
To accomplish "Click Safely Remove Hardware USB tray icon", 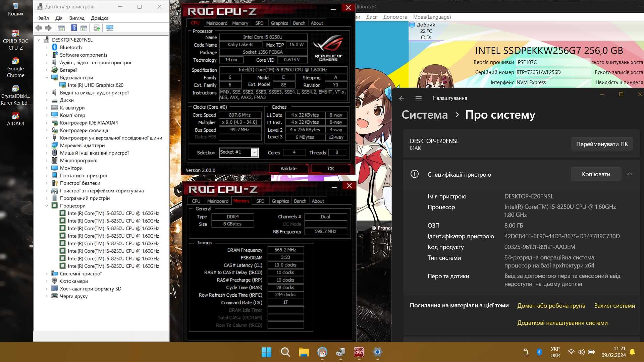I will (x=526, y=352).
